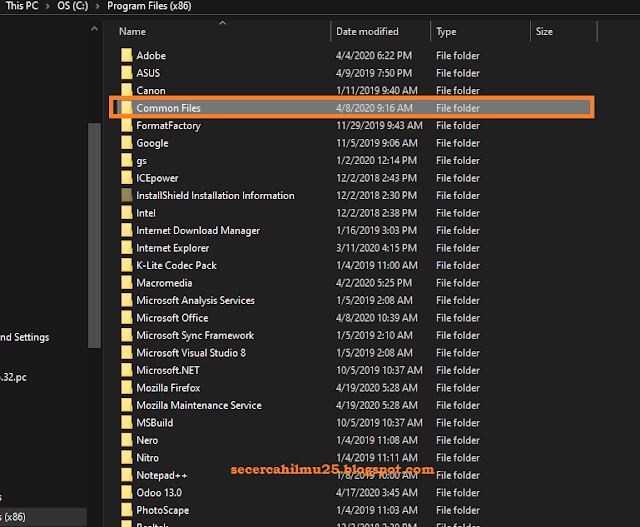Click the ICEpower folder icon
This screenshot has width=640, height=527.
(127, 178)
